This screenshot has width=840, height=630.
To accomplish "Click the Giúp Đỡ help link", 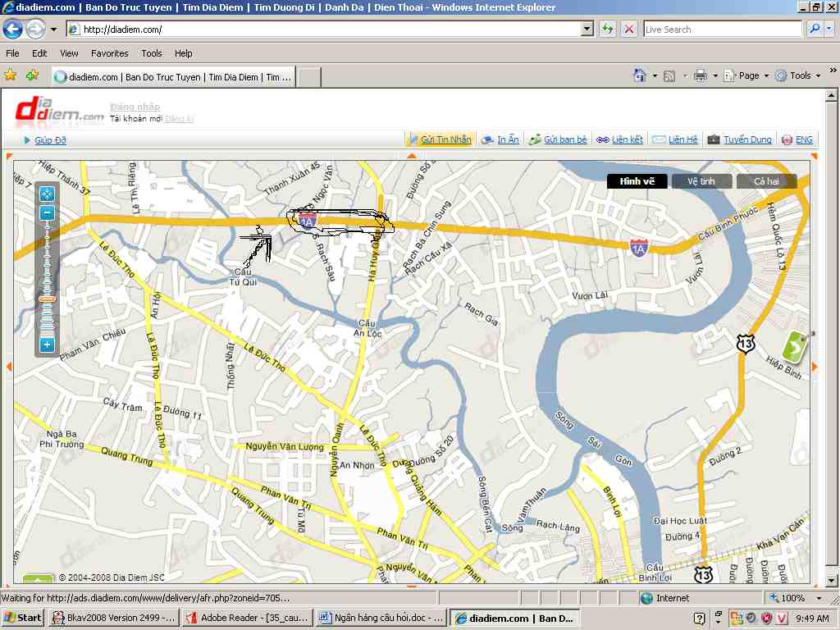I will (50, 140).
